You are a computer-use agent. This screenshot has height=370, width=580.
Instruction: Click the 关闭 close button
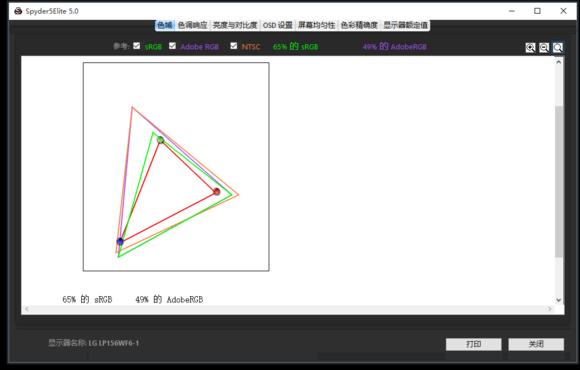click(536, 344)
